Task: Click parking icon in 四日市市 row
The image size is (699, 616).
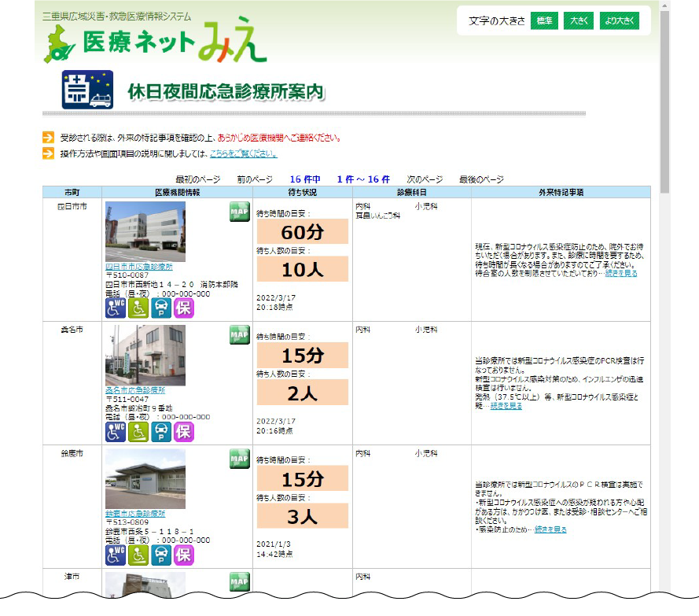Action: click(161, 308)
